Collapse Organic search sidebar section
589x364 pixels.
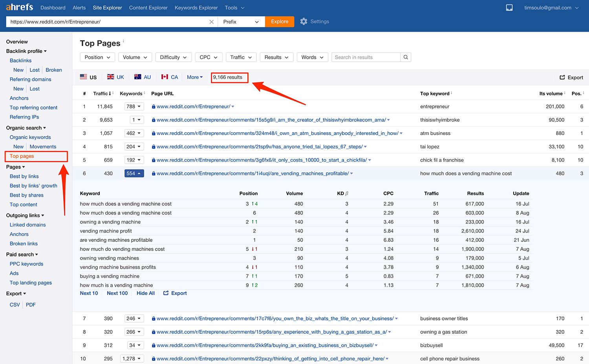(x=26, y=128)
